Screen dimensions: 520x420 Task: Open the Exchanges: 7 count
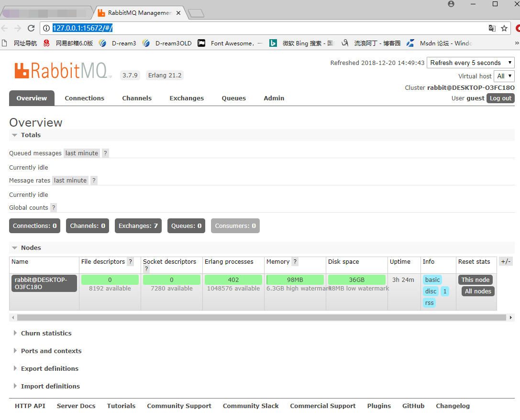138,226
